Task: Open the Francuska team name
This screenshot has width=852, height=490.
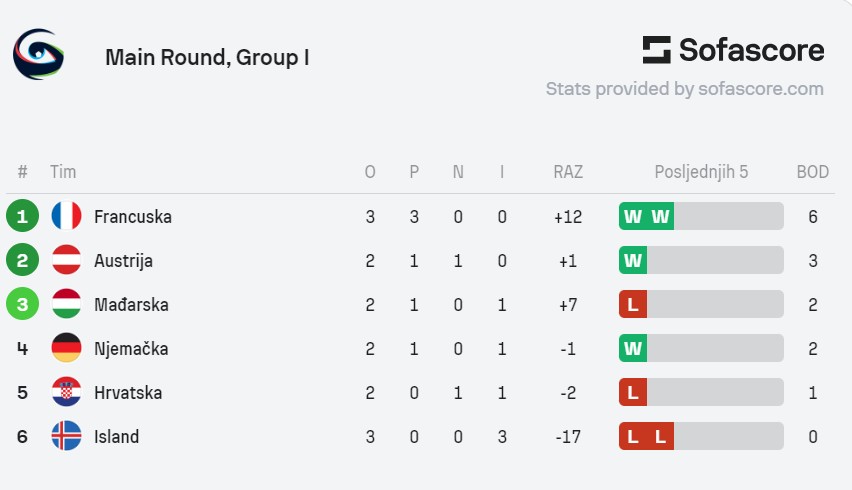Action: pos(133,217)
